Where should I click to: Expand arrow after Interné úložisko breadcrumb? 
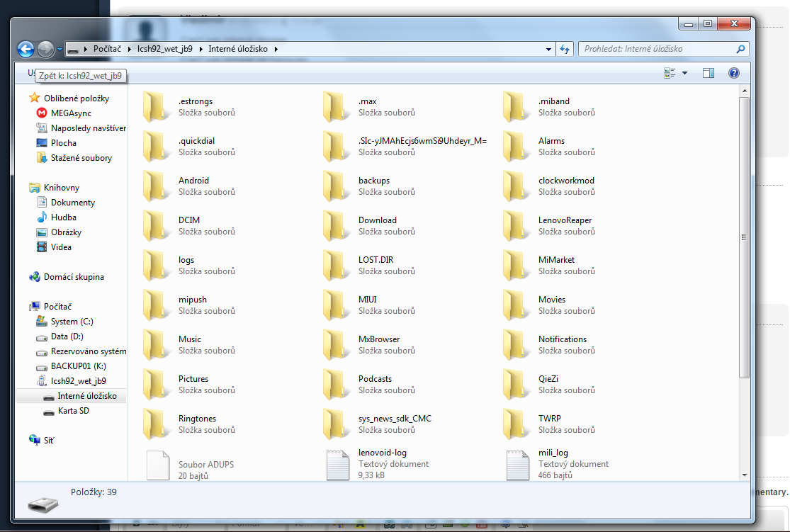(276, 49)
